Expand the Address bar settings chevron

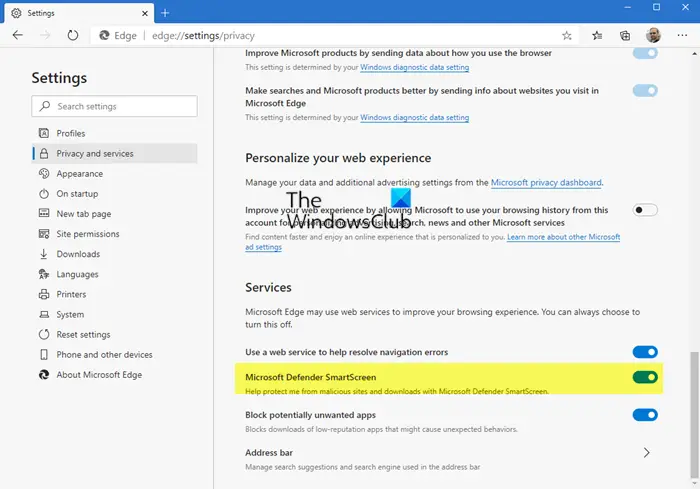646,453
